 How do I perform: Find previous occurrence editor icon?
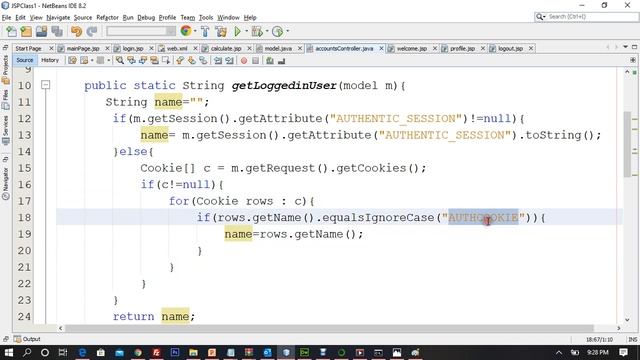(x=131, y=61)
